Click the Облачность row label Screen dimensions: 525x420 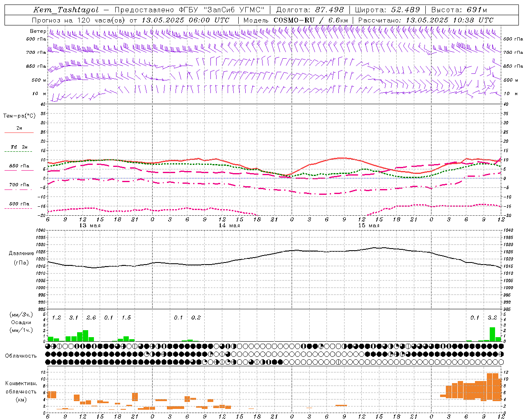point(21,356)
